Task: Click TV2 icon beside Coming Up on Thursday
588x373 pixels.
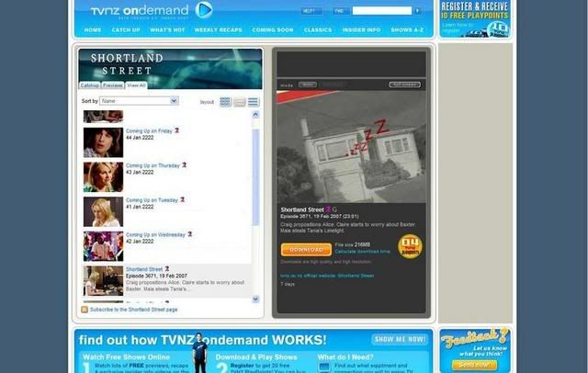Action: click(184, 165)
